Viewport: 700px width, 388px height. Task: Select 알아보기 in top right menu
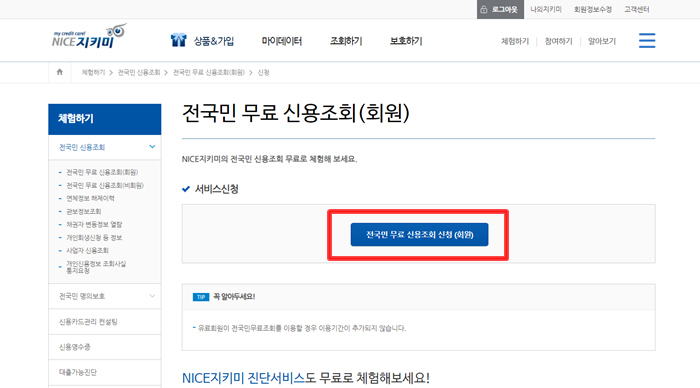(x=601, y=41)
